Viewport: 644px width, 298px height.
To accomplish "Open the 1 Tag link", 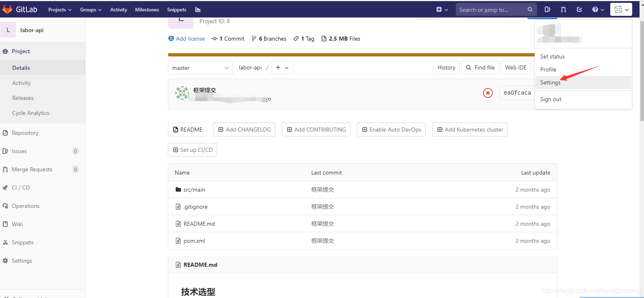I will point(304,39).
